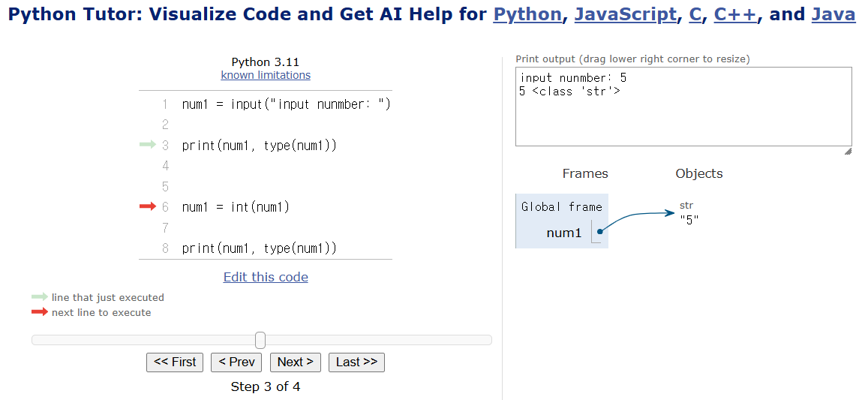Click the Edit this code link

[266, 277]
